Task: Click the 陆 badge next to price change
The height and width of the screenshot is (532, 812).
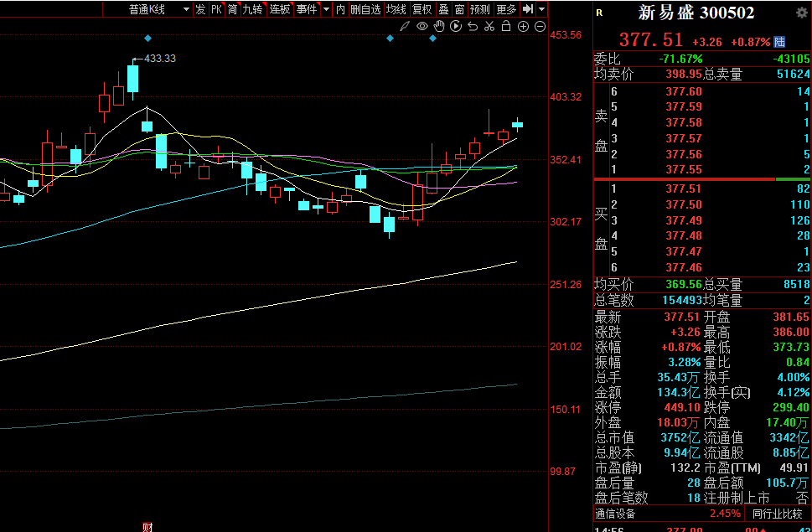Action: click(779, 41)
